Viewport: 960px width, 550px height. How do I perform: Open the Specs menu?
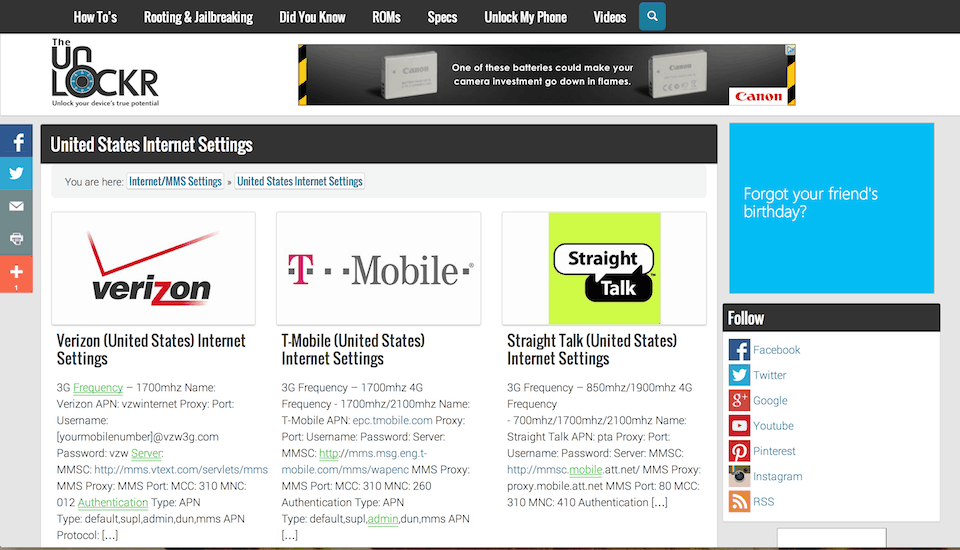[442, 17]
